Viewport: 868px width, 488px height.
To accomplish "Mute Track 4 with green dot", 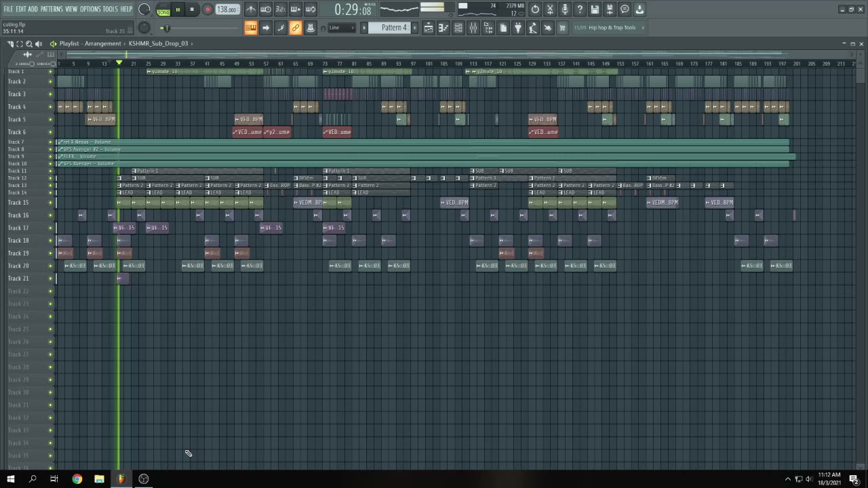I will pos(50,107).
